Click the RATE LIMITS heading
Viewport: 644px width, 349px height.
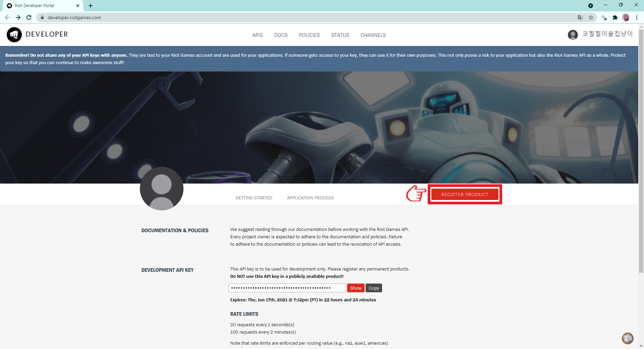coord(244,314)
